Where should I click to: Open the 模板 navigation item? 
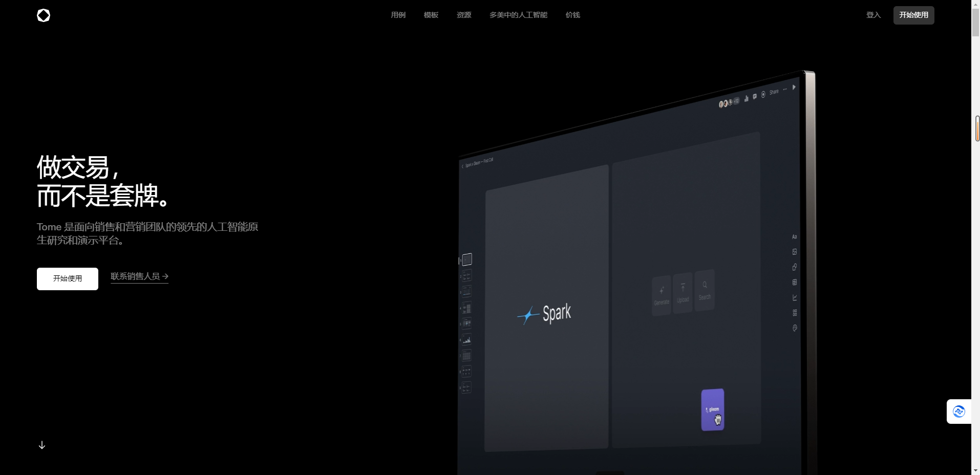click(x=431, y=15)
